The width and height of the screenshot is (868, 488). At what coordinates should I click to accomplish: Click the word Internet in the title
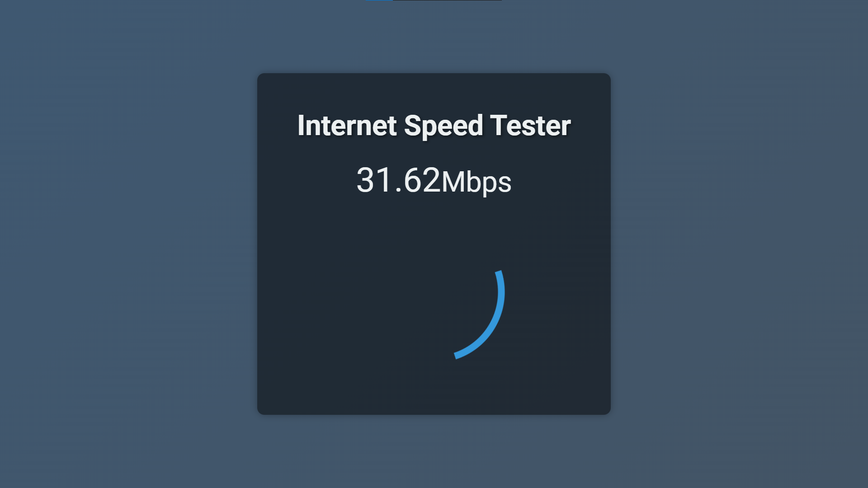coord(347,126)
